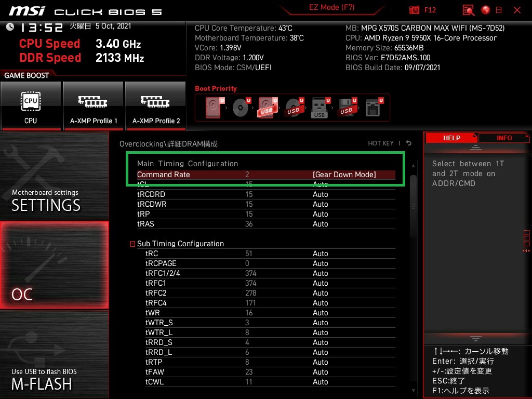Click the date 5 Oct, 2021
532x399 pixels.
[x=113, y=26]
